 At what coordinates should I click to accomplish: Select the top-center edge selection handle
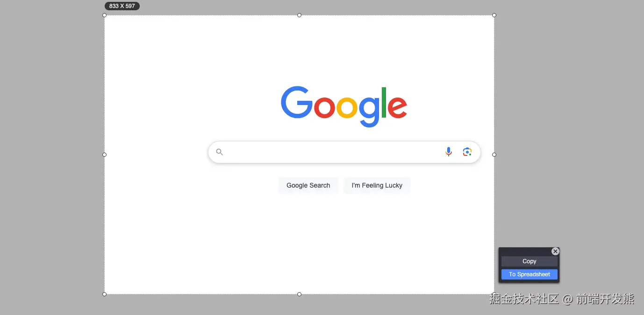(300, 15)
